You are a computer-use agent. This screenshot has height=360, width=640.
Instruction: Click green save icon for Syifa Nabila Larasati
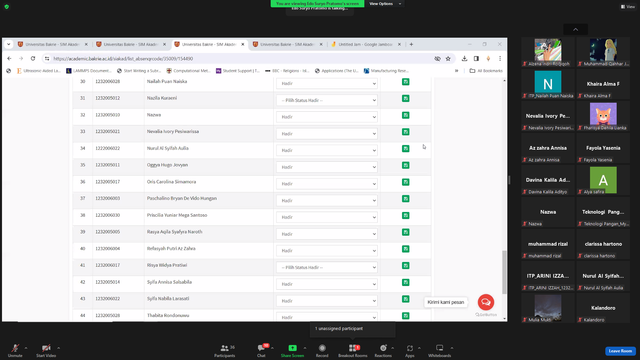pos(405,300)
